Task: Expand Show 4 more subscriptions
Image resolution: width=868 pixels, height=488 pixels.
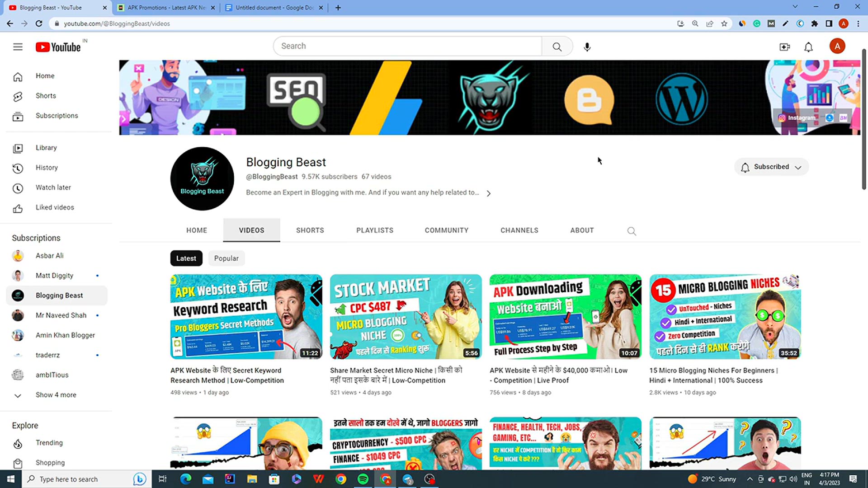Action: click(57, 395)
